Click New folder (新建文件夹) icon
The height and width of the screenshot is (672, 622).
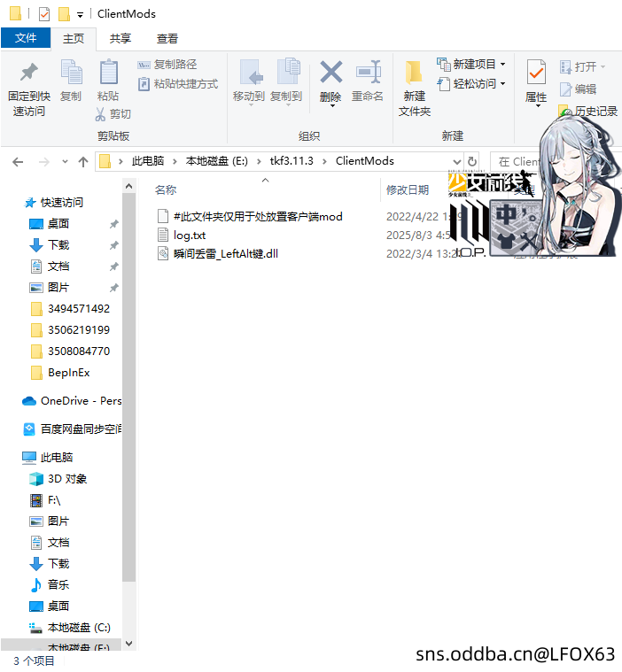(415, 72)
